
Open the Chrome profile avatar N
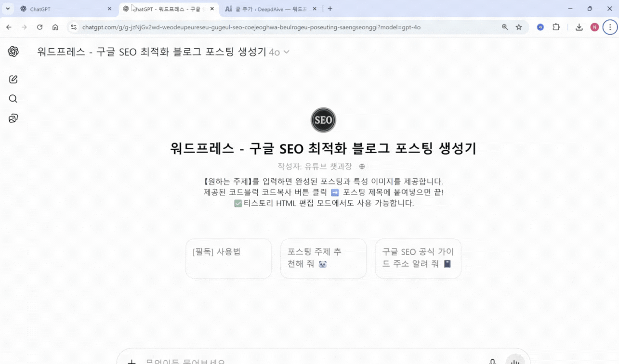point(594,27)
